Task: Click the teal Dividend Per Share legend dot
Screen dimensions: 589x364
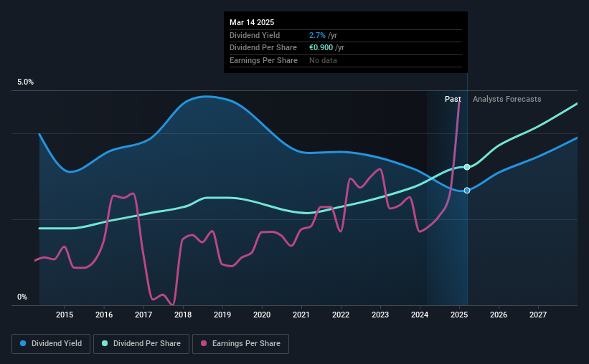Action: click(105, 343)
